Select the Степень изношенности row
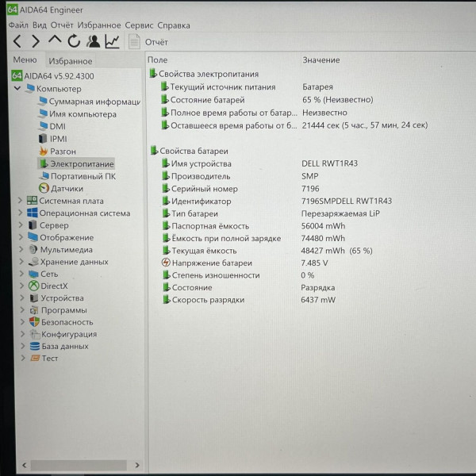 (x=238, y=275)
